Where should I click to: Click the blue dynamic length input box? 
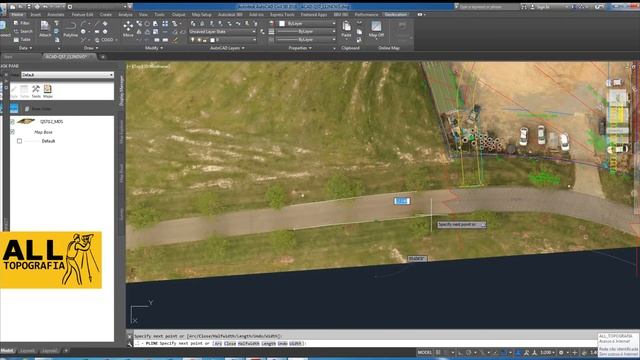click(x=402, y=201)
